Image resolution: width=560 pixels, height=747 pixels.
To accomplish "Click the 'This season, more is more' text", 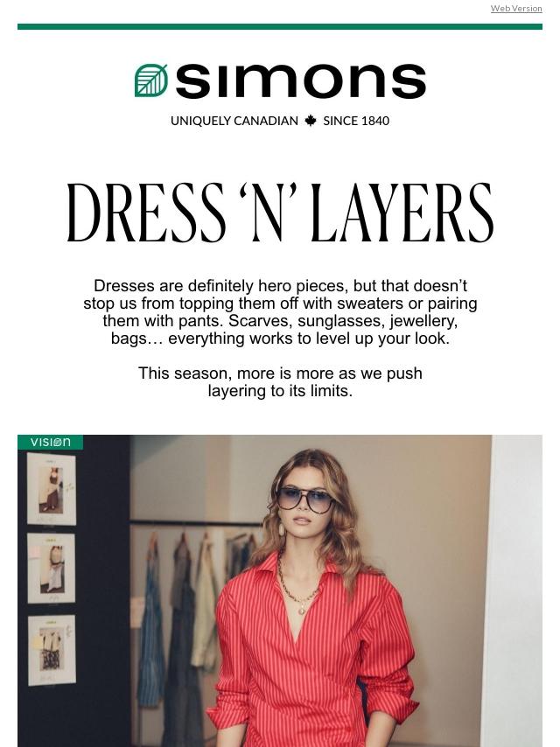I will click(280, 381).
